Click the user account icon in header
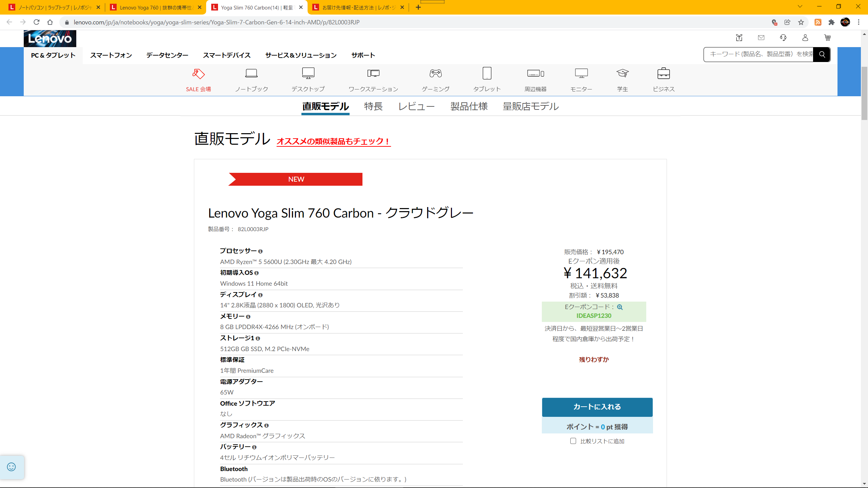This screenshot has width=868, height=488. [805, 38]
